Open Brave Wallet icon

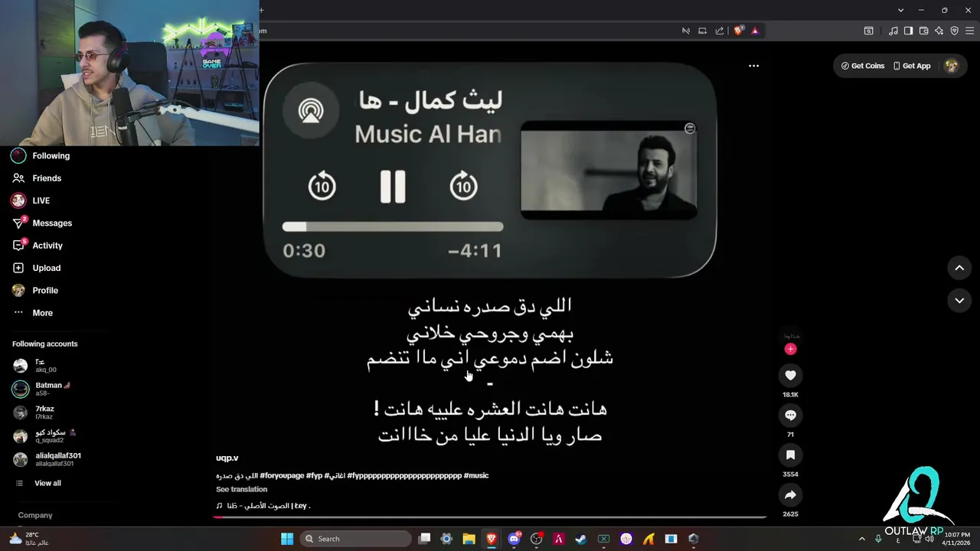click(923, 31)
